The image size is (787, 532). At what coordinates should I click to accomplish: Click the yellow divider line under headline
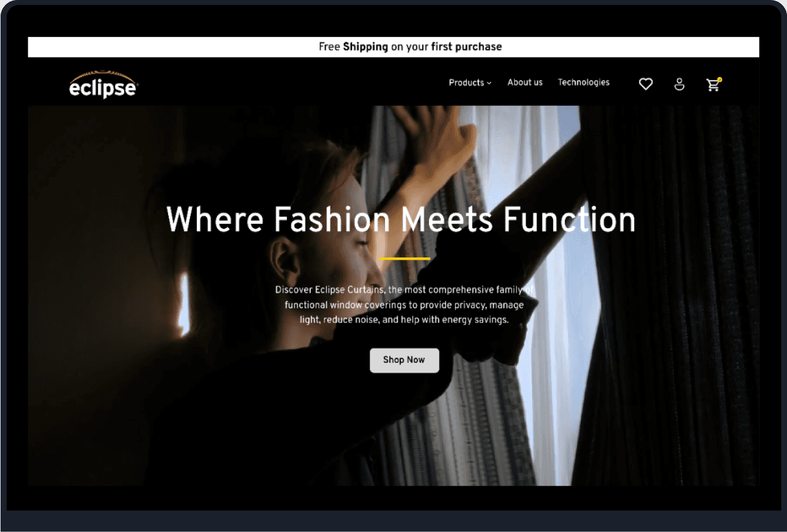[x=405, y=259]
